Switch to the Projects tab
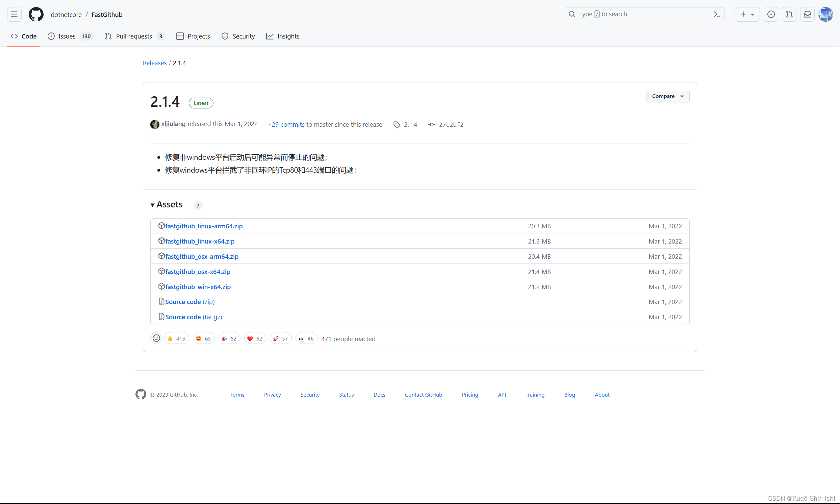 click(193, 36)
